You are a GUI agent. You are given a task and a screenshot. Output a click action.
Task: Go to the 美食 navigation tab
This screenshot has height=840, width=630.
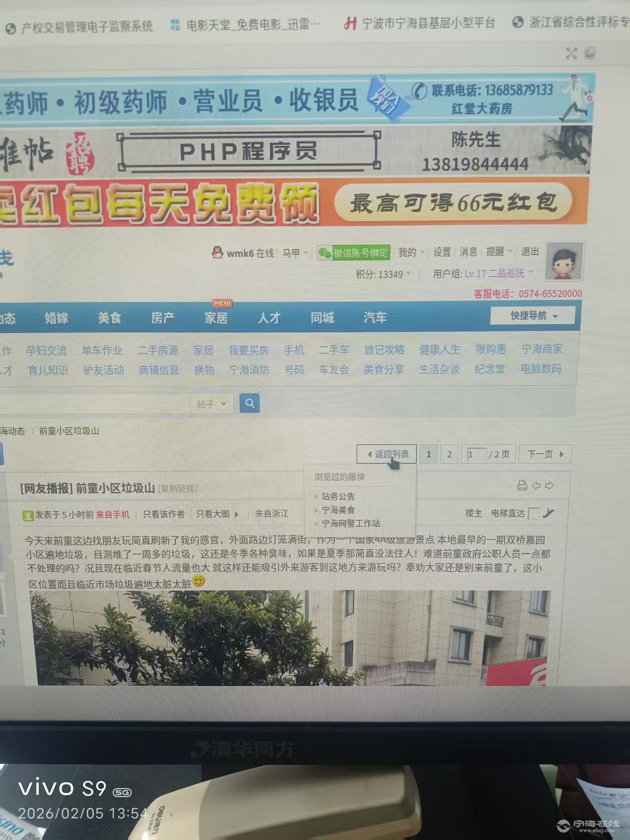click(x=109, y=318)
